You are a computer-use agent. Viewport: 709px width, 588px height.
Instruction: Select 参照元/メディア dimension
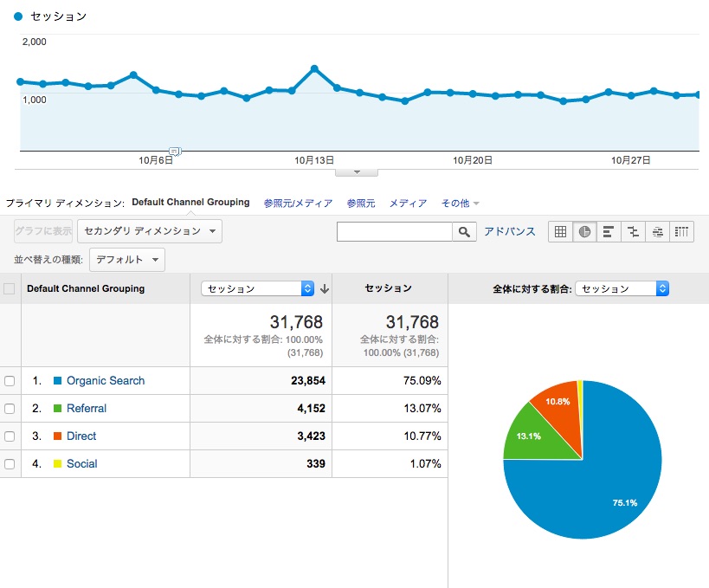coord(298,204)
